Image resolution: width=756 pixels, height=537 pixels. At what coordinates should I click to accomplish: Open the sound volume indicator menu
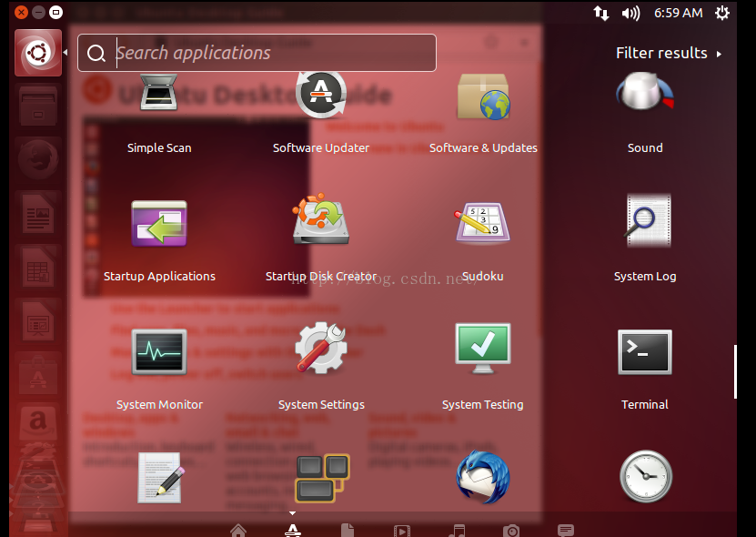pos(630,13)
